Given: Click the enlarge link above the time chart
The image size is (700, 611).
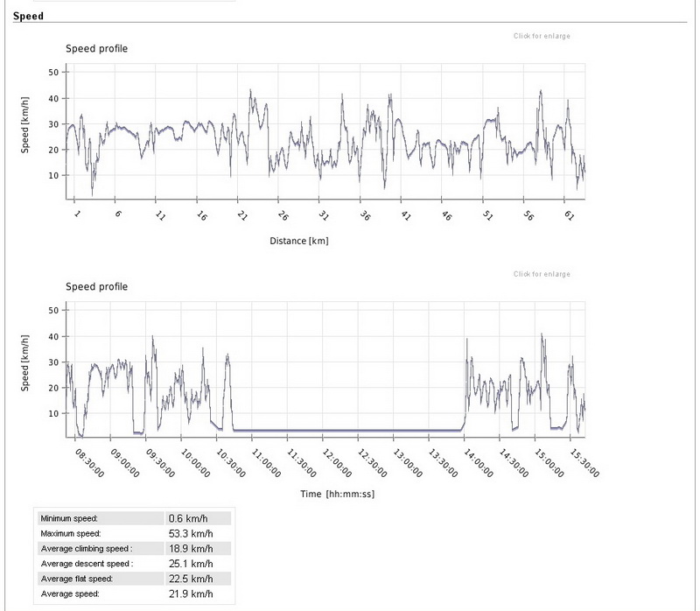Looking at the screenshot, I should pyautogui.click(x=542, y=274).
